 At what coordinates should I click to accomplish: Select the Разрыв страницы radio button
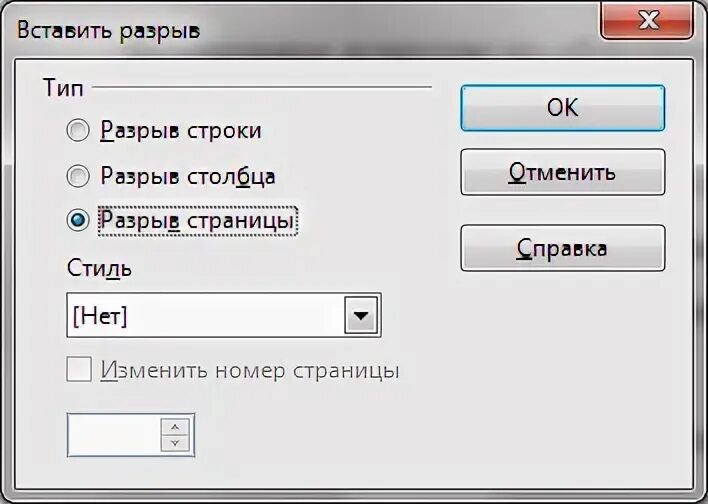[x=78, y=220]
